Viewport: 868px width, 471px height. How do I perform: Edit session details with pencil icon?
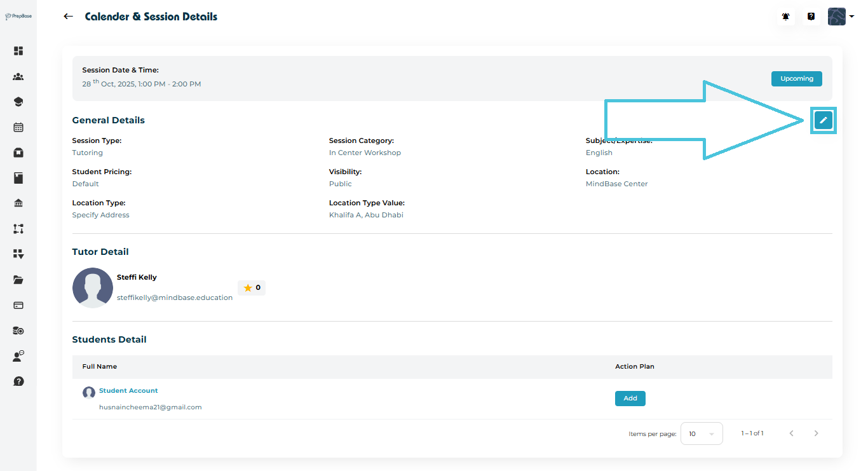824,120
